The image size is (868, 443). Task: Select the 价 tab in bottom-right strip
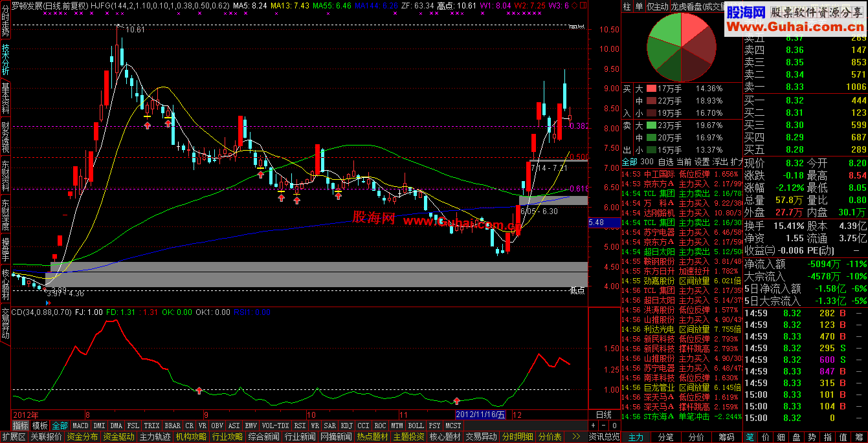tap(766, 437)
